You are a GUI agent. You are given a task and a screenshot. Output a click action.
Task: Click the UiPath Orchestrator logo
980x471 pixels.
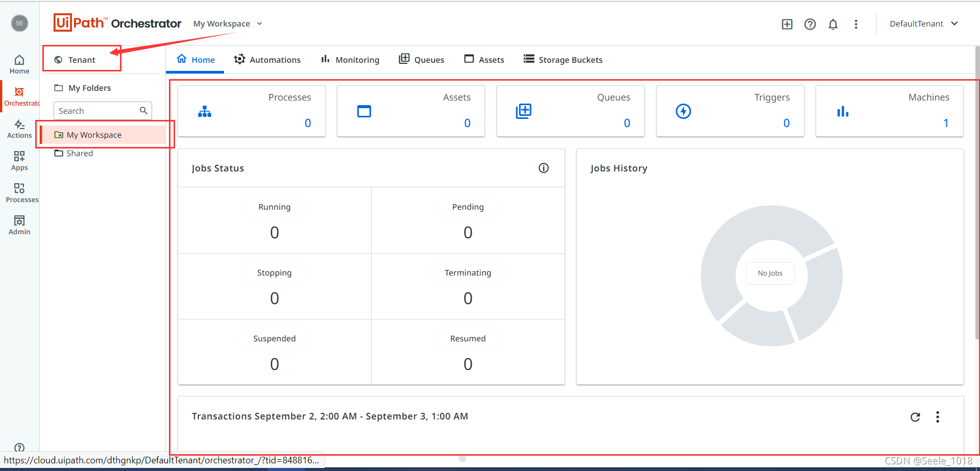[x=117, y=23]
